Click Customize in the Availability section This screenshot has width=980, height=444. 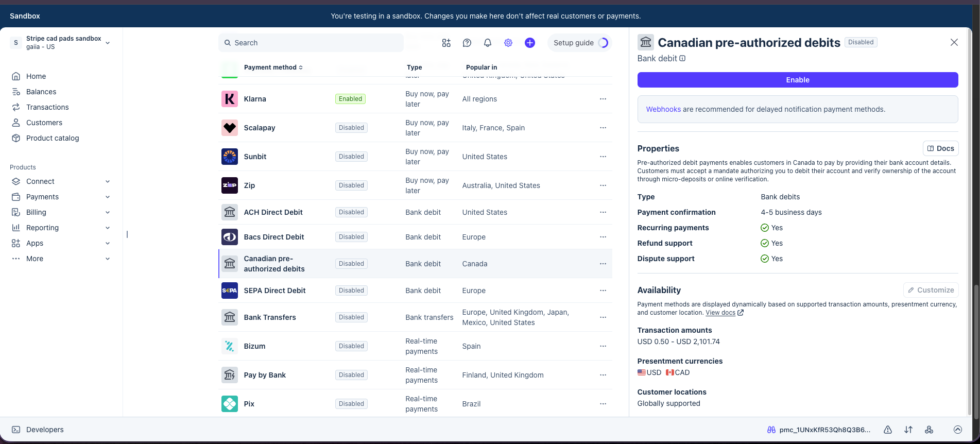(x=931, y=290)
